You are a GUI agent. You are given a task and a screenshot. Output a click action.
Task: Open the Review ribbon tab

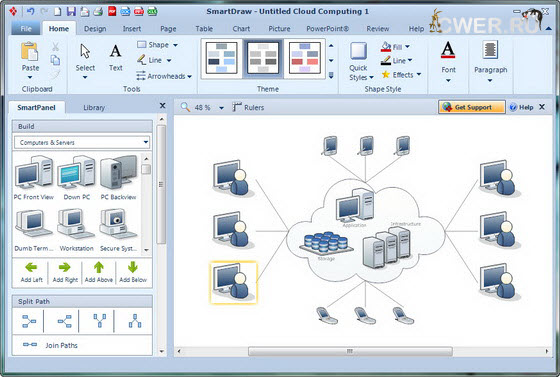[x=378, y=29]
